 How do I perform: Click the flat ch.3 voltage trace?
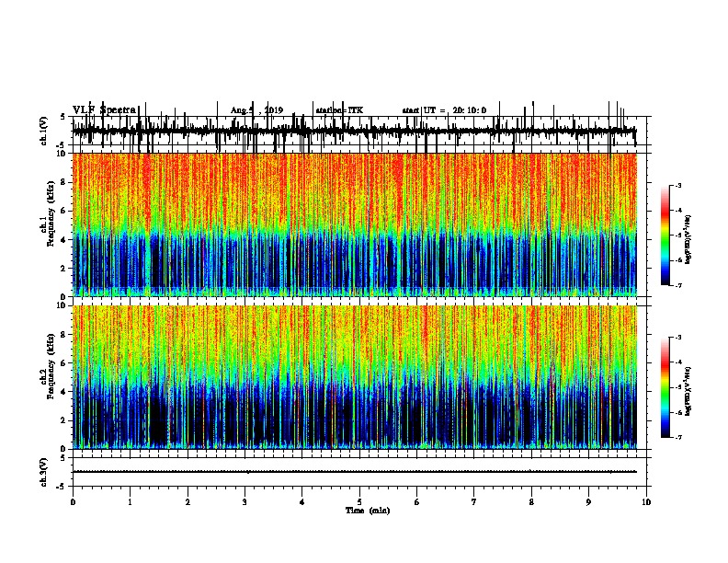(x=355, y=472)
